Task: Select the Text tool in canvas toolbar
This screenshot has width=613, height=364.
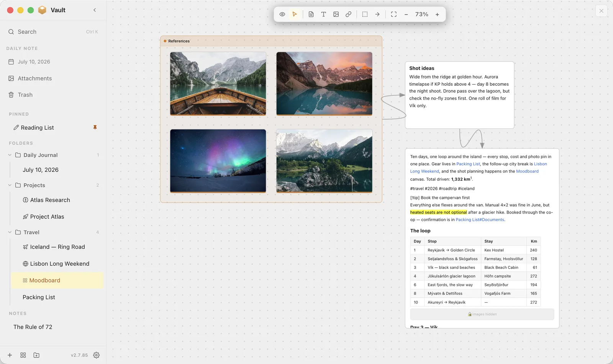Action: pos(323,14)
